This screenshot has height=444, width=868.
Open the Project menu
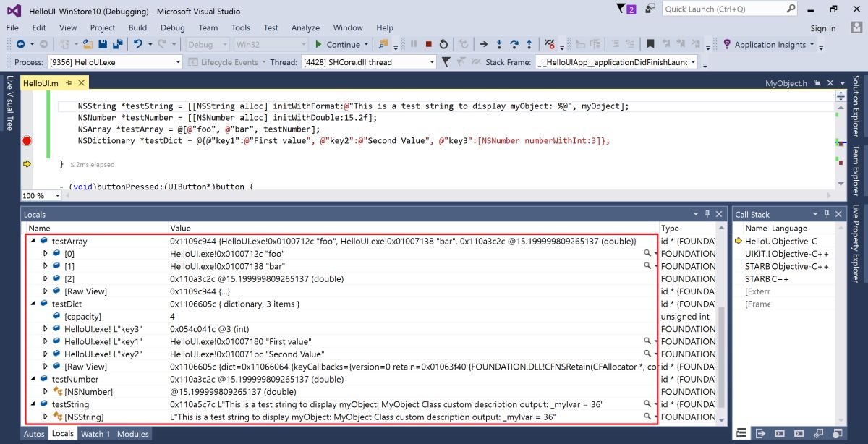(x=103, y=27)
